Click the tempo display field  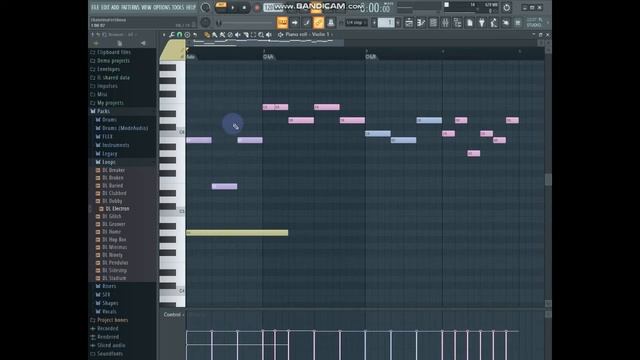point(272,7)
